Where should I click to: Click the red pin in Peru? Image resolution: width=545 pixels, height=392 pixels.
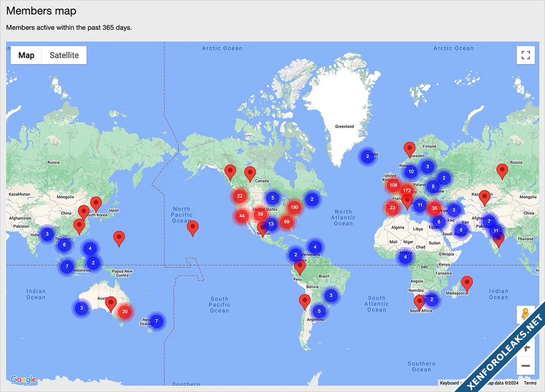[x=299, y=267]
